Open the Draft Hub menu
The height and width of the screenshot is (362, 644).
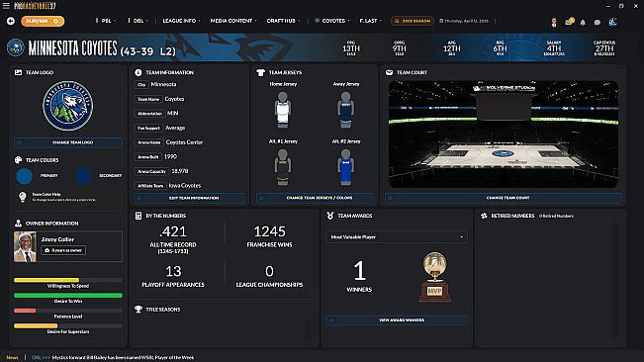[x=283, y=21]
